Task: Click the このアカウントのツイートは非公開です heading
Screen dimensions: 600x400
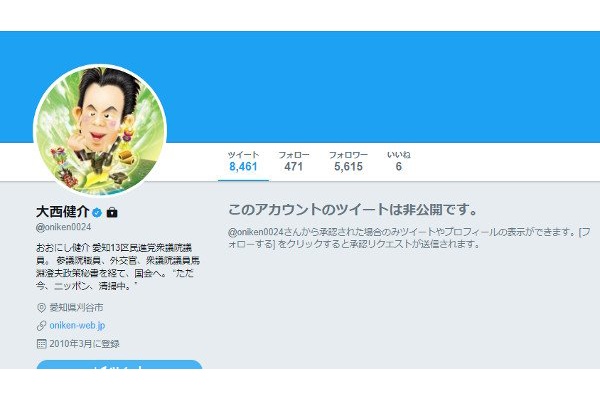Action: [x=353, y=210]
